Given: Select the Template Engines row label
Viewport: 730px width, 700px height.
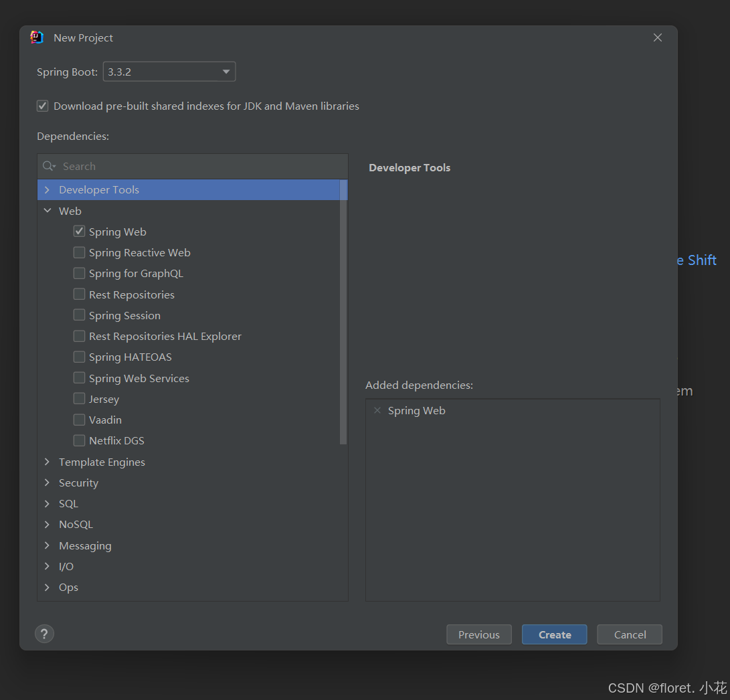Looking at the screenshot, I should pyautogui.click(x=102, y=462).
